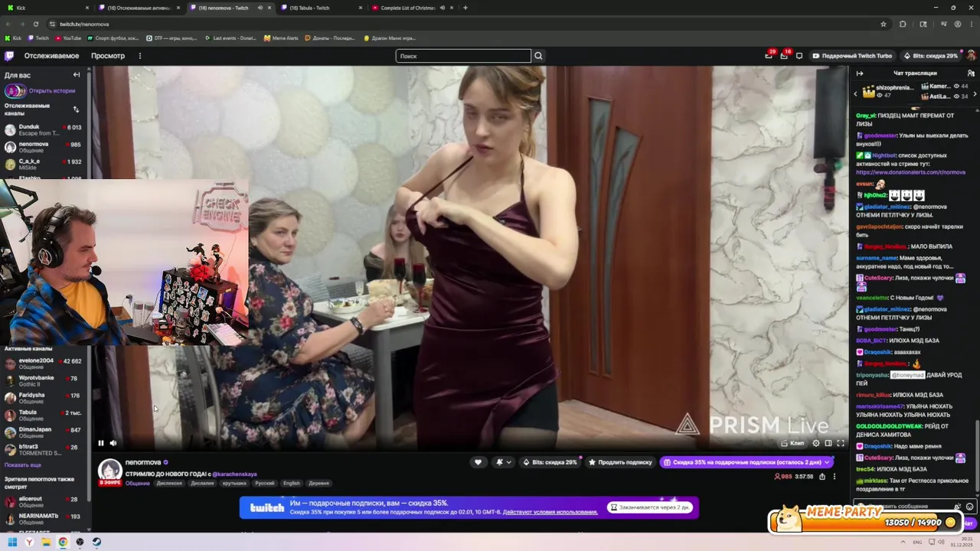Pause the stream video
The height and width of the screenshot is (551, 980).
point(100,443)
